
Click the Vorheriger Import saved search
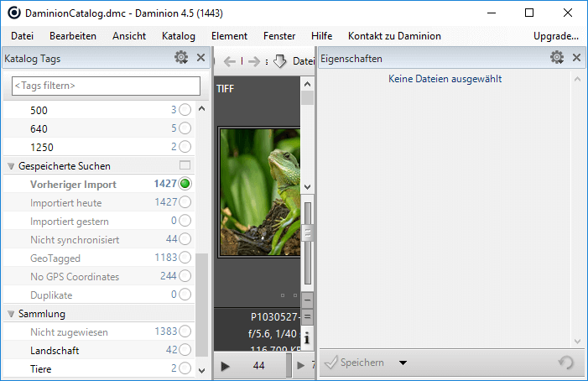[73, 185]
